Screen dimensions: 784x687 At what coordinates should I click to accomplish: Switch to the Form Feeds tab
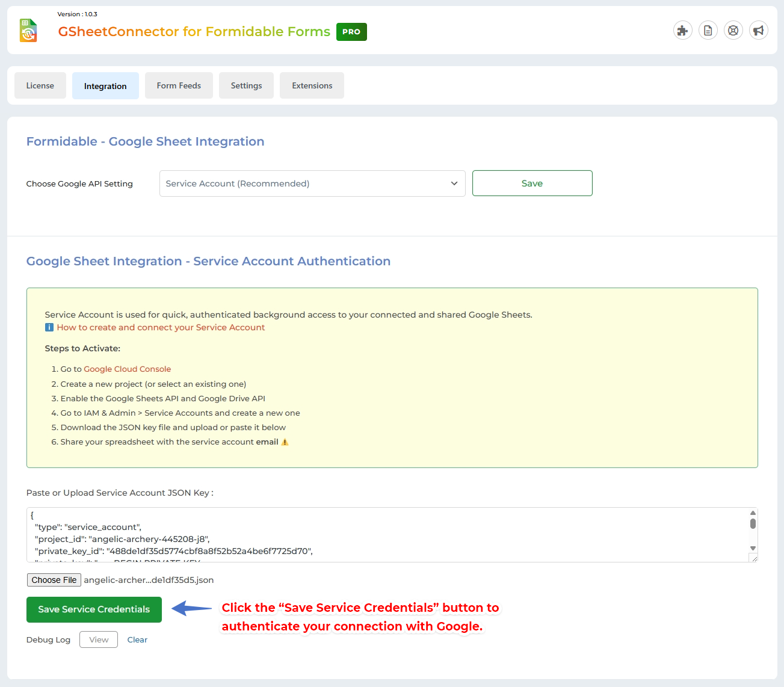[x=179, y=85]
